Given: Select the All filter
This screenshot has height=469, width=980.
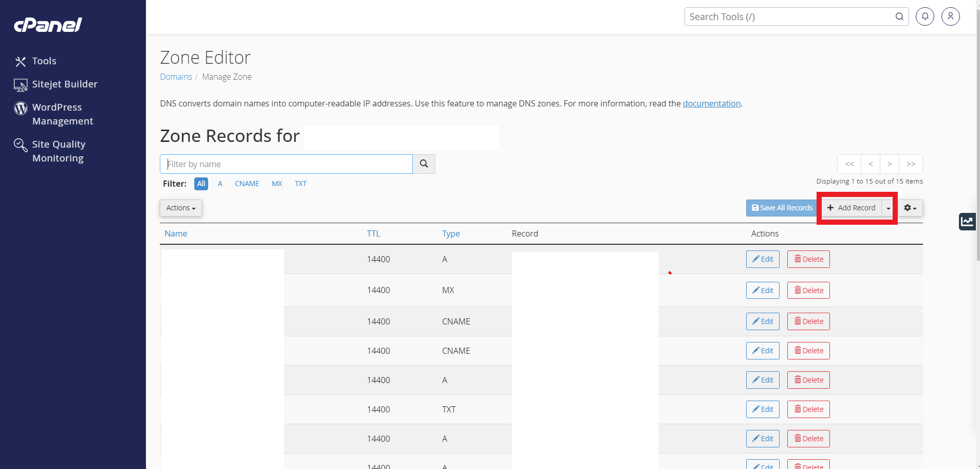Looking at the screenshot, I should pos(201,184).
